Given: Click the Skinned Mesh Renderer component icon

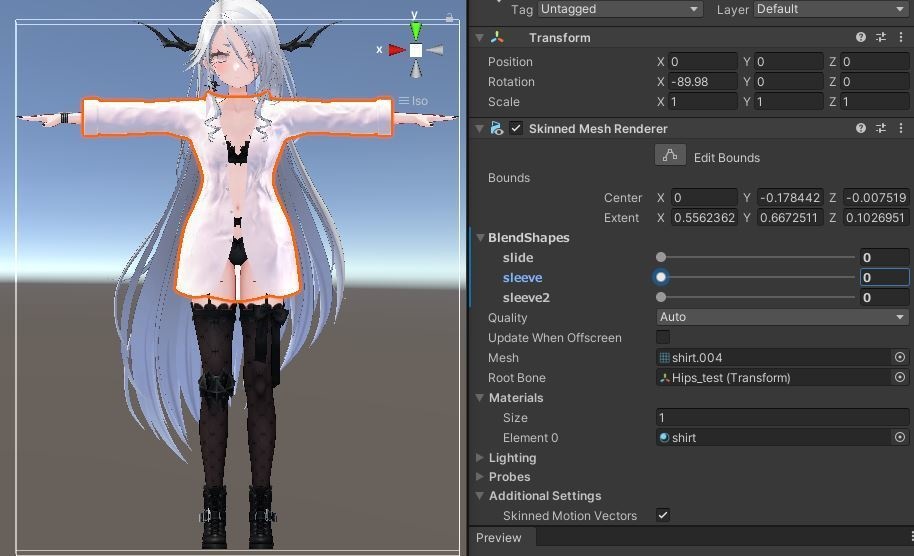Looking at the screenshot, I should [497, 128].
